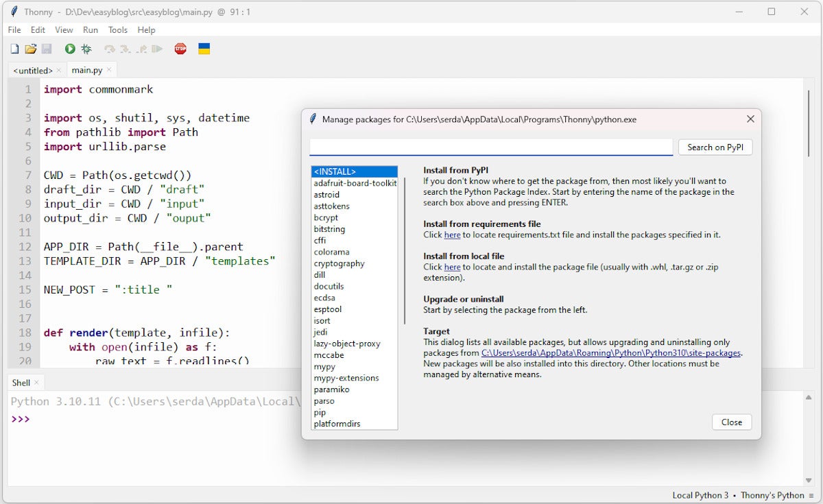The image size is (823, 504).
Task: Select the bcrypt package
Action: click(354, 217)
